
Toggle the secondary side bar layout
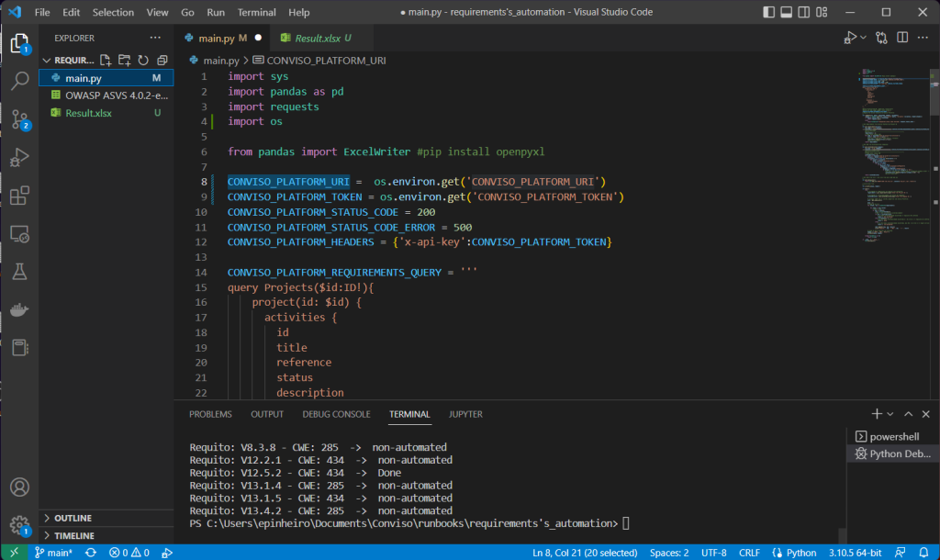click(x=804, y=12)
